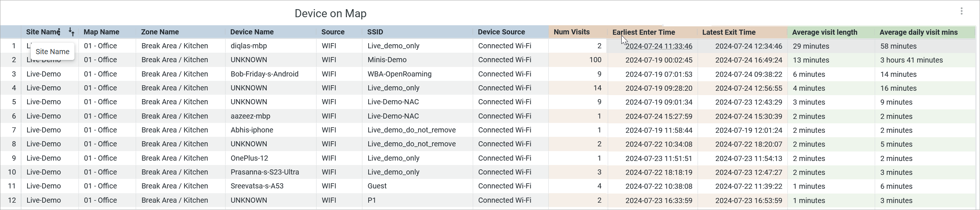Select the Bob-Friday-s-Android device cell
The height and width of the screenshot is (210, 980).
264,74
